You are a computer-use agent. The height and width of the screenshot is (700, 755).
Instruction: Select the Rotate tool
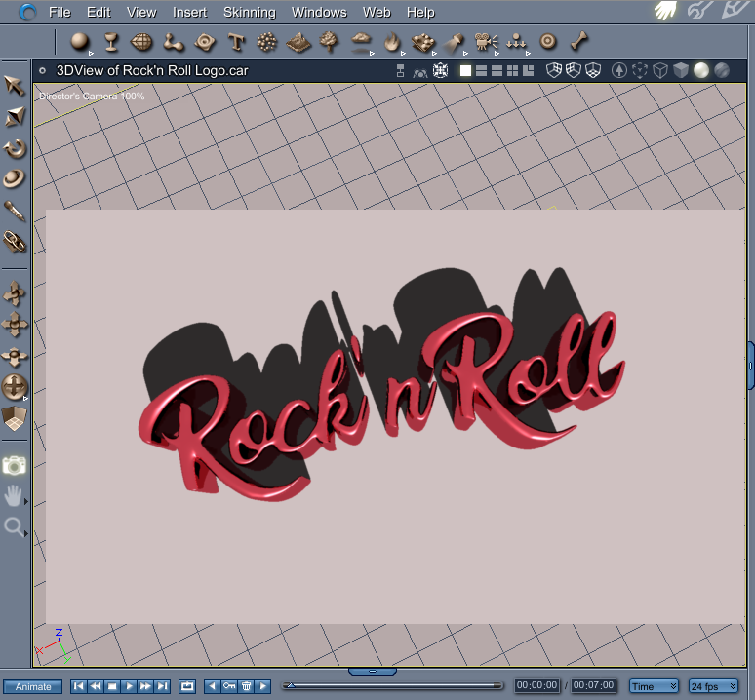click(15, 148)
